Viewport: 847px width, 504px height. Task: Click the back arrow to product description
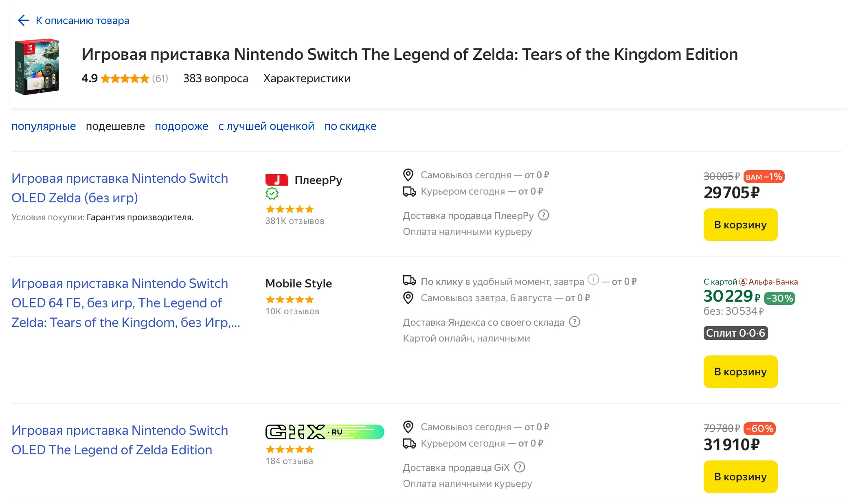[24, 20]
